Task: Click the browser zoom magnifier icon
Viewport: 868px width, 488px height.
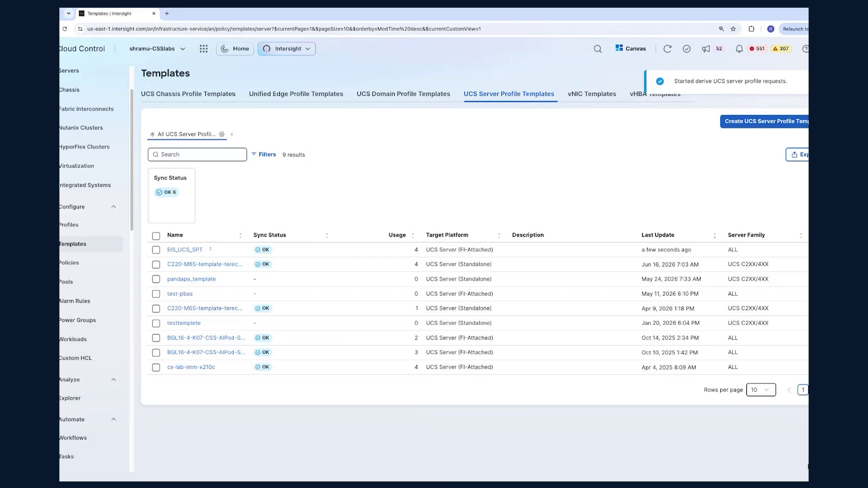Action: click(722, 29)
